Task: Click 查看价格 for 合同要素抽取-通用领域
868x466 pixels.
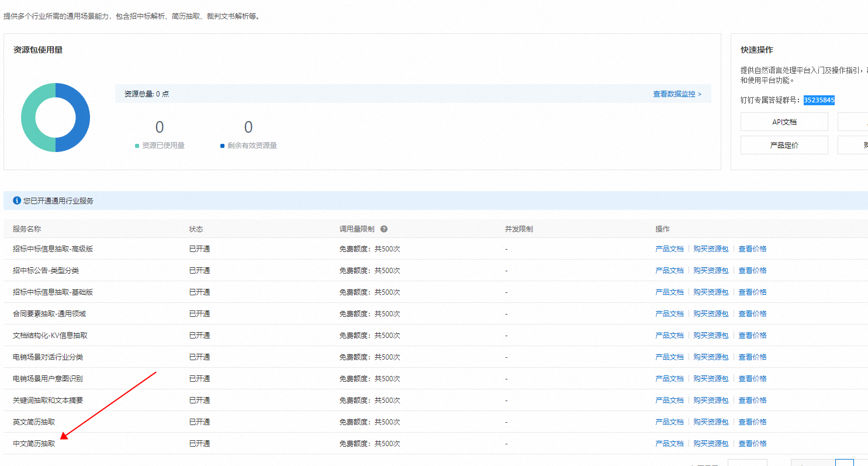Action: (752, 313)
